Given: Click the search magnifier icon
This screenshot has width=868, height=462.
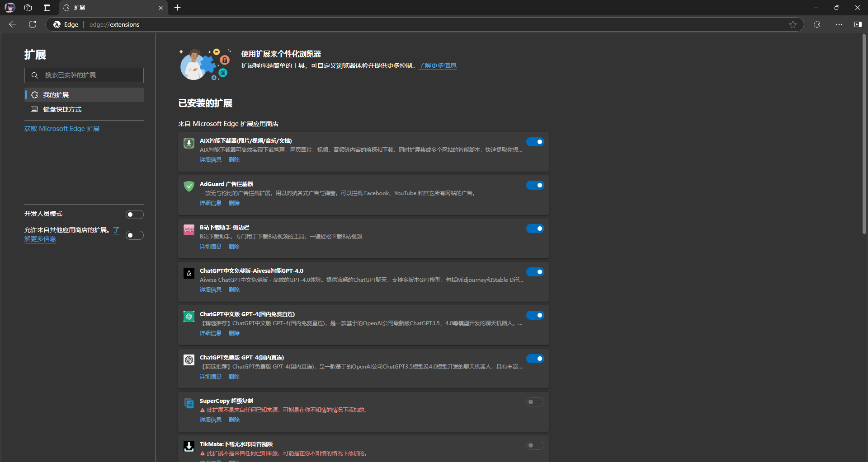Looking at the screenshot, I should tap(35, 75).
